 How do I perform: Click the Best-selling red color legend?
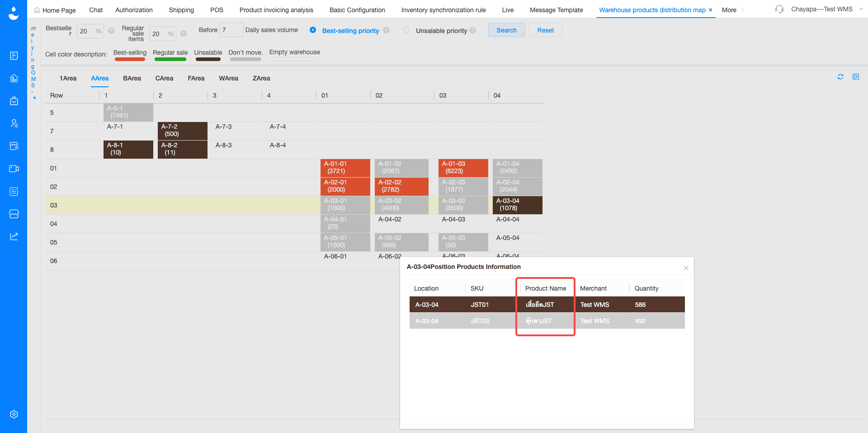click(x=130, y=59)
